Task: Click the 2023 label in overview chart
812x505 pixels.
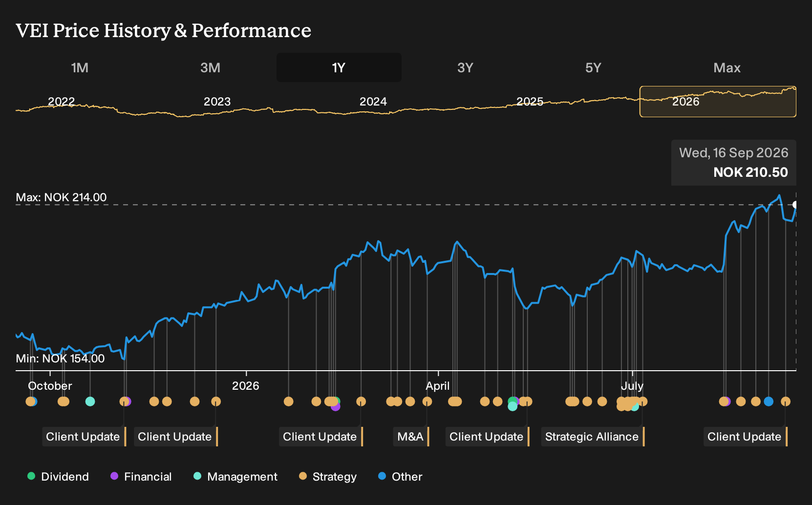Action: [x=217, y=102]
